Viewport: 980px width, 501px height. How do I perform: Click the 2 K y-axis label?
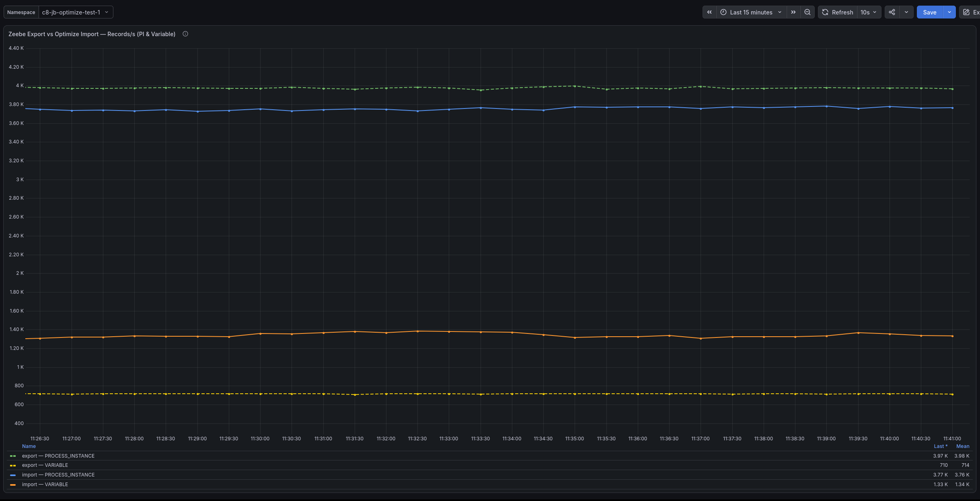[20, 273]
